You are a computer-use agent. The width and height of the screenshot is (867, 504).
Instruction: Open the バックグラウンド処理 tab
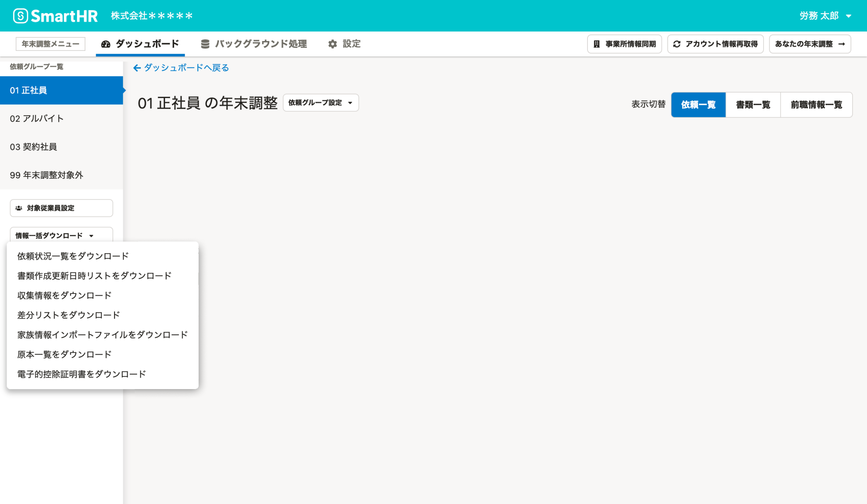(x=254, y=44)
